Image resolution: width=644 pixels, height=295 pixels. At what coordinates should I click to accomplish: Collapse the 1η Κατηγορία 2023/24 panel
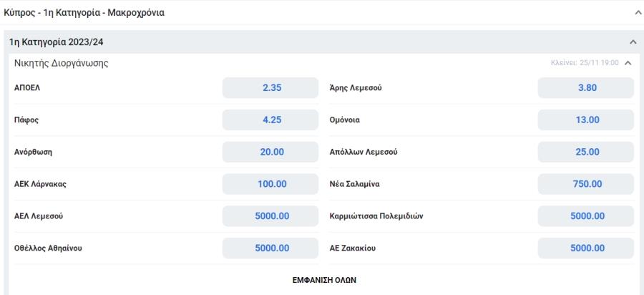(x=633, y=42)
